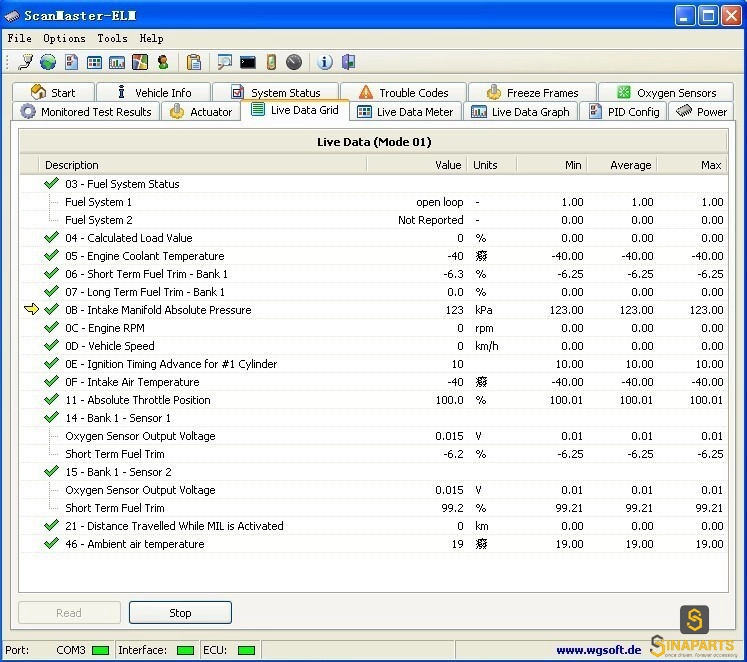
Task: Switch to the Freeze Frames tab
Action: 532,92
